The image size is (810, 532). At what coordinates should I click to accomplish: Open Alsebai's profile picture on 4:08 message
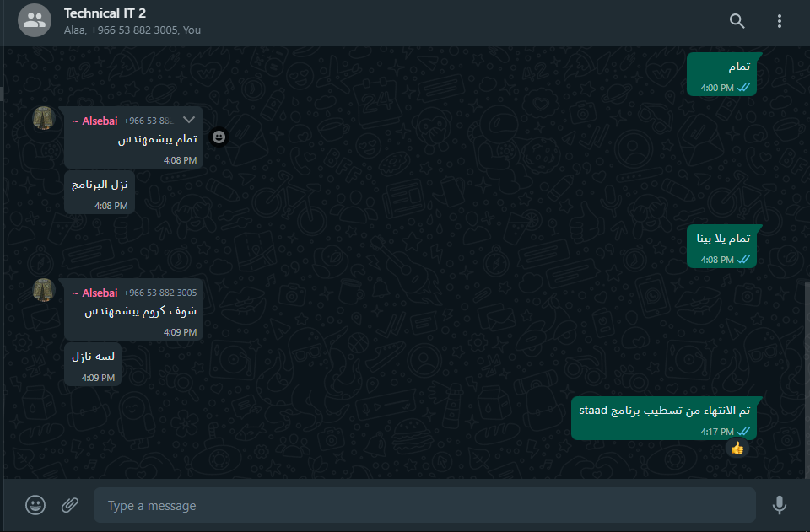coord(43,118)
